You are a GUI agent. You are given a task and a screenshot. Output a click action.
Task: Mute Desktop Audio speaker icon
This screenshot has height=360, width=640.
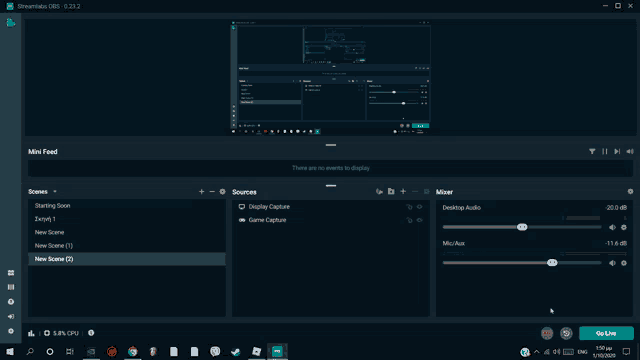pyautogui.click(x=612, y=227)
